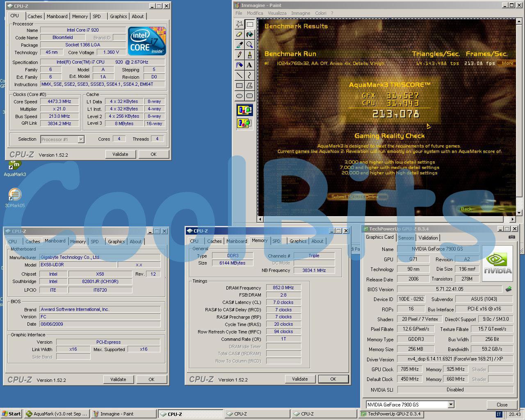
Task: Click Validate in the top CPU-Z window
Action: coord(120,154)
